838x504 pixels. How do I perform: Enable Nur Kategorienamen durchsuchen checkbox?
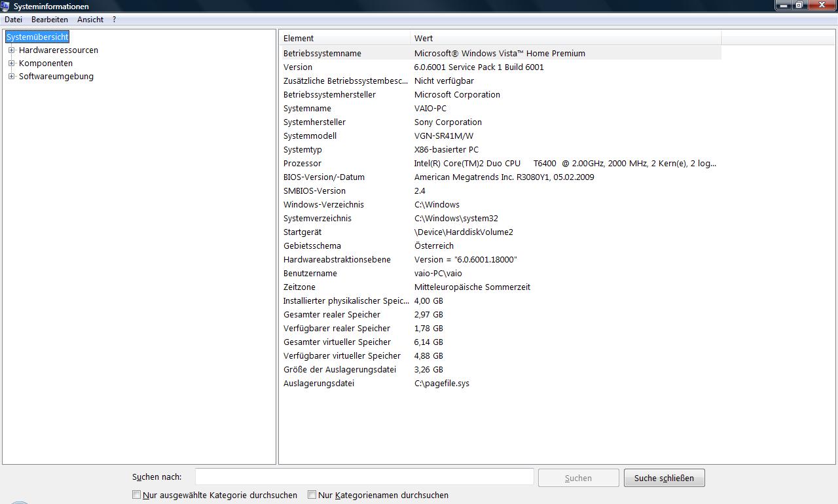[x=312, y=495]
